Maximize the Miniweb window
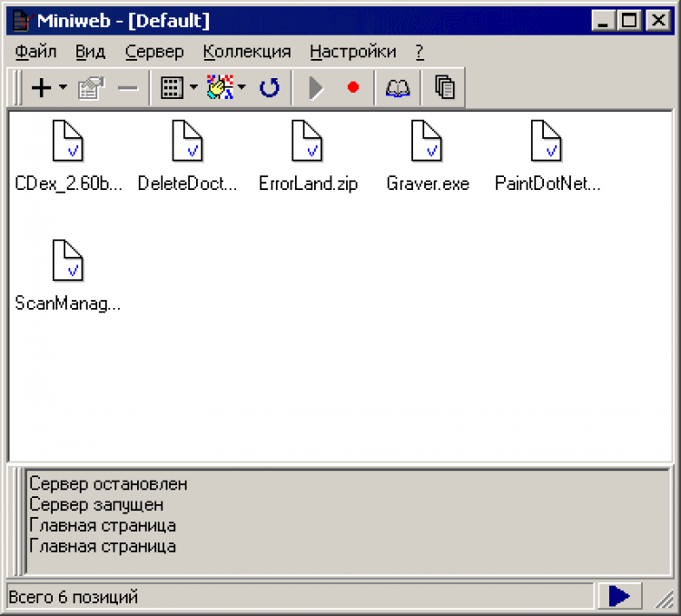Image resolution: width=681 pixels, height=616 pixels. point(629,20)
